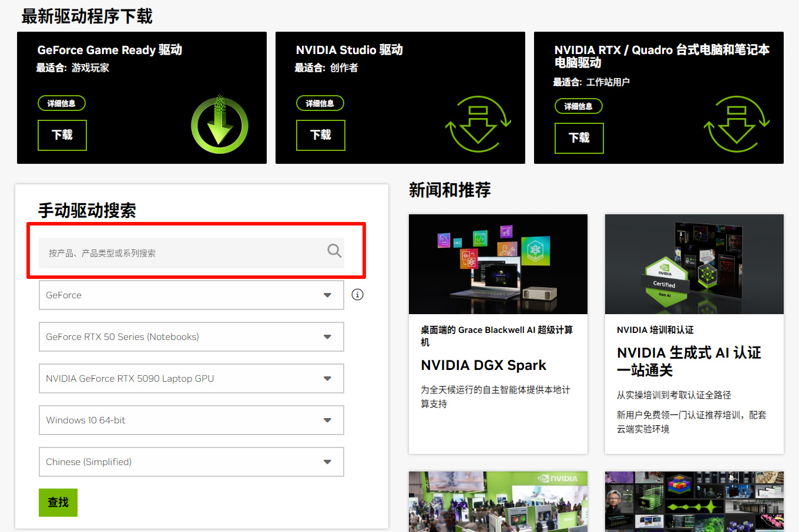Screen dimensions: 799x532
Task: Open the info icon beside GeForce dropdown
Action: point(357,295)
